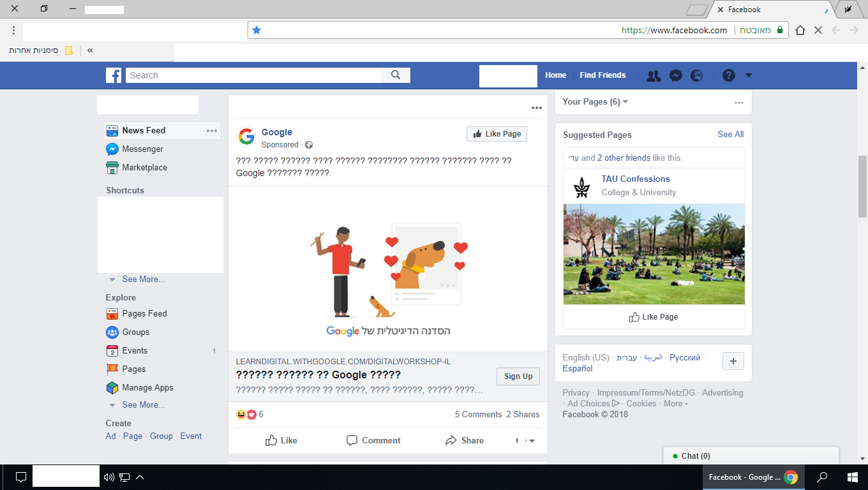Open Privacy footer link

pos(576,392)
